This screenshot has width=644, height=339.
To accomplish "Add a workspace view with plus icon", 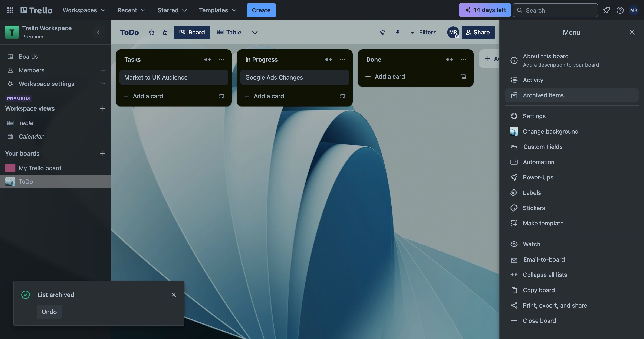I will [102, 109].
